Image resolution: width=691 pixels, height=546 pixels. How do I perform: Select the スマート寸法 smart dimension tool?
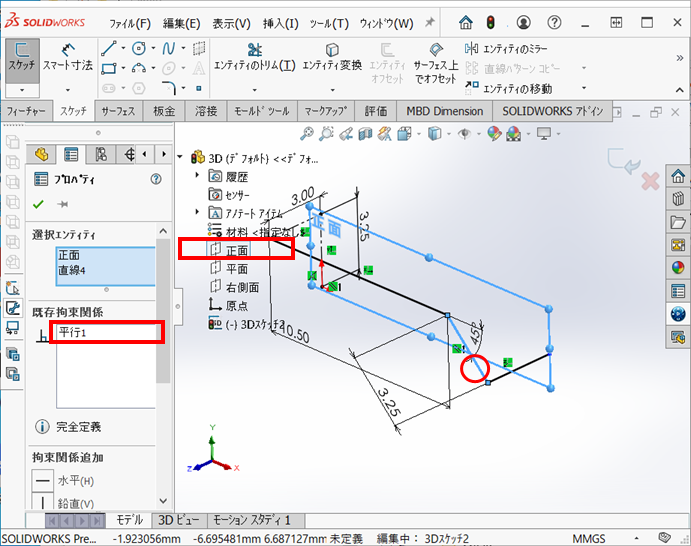tap(69, 55)
